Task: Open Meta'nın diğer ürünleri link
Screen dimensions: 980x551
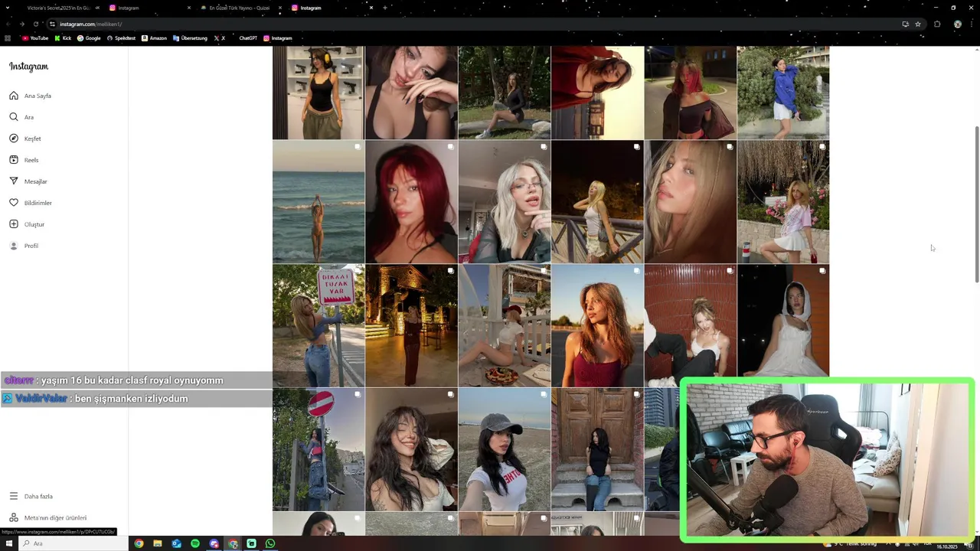Action: 47,517
